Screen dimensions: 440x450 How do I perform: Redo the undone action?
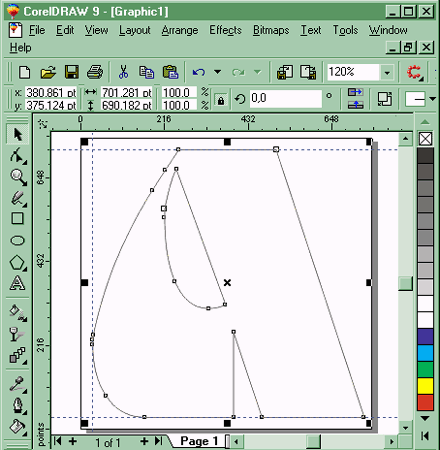239,72
